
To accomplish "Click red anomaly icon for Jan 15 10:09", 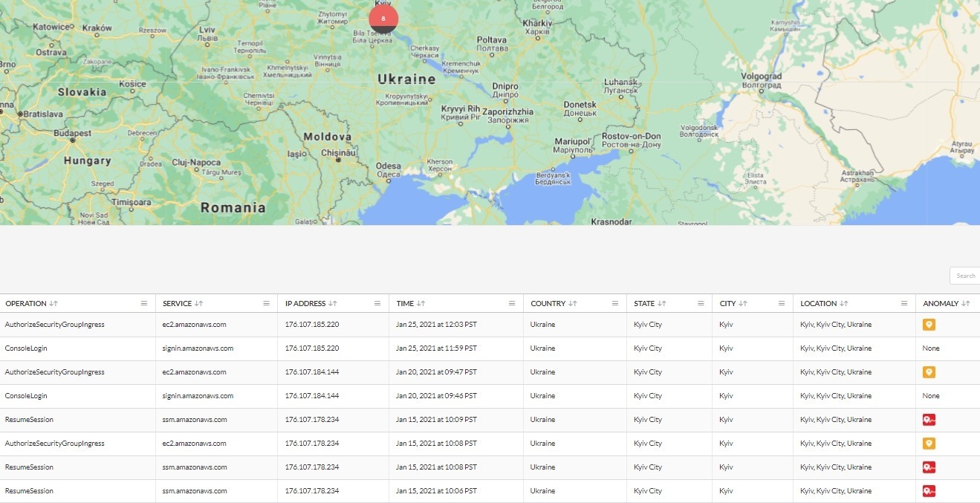I will pyautogui.click(x=929, y=420).
